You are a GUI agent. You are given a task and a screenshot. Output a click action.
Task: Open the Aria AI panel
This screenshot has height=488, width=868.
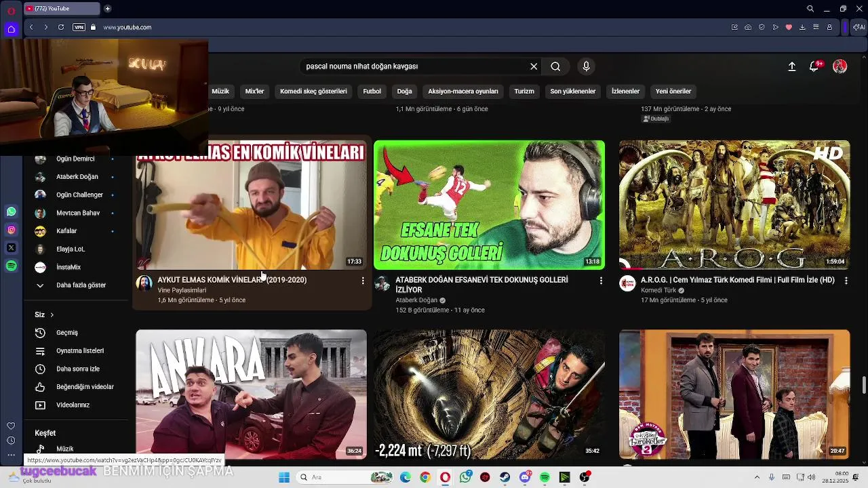coord(859,27)
